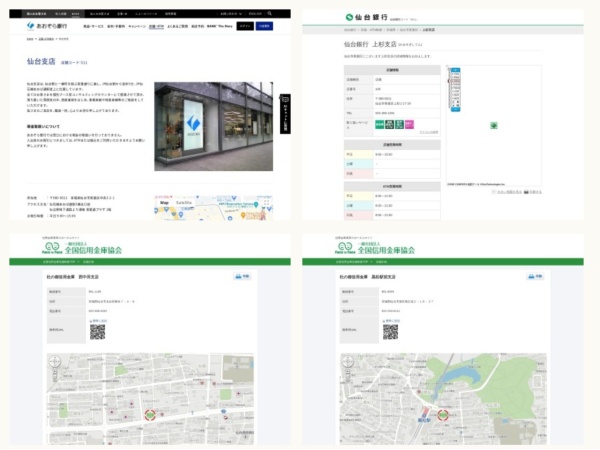Select Map view on Aozora branch map
This screenshot has width=600, height=450.
tap(163, 202)
